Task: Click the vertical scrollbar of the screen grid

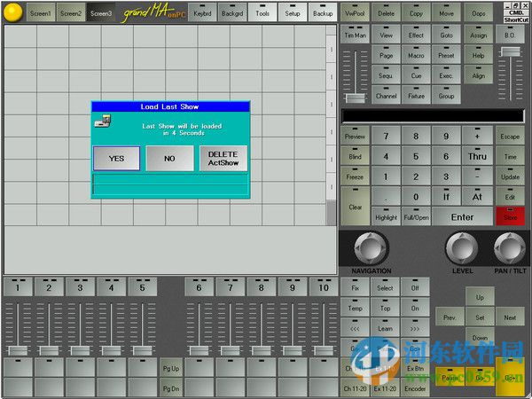Action: pyautogui.click(x=331, y=126)
